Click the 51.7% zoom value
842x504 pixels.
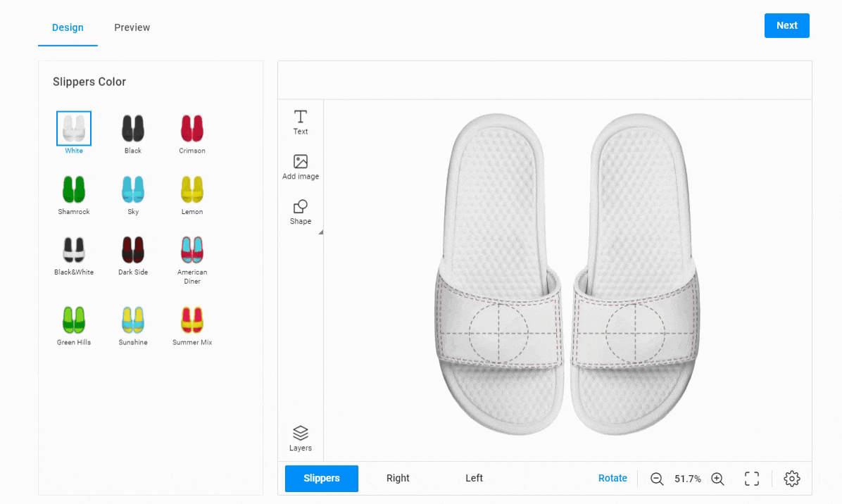tap(687, 479)
